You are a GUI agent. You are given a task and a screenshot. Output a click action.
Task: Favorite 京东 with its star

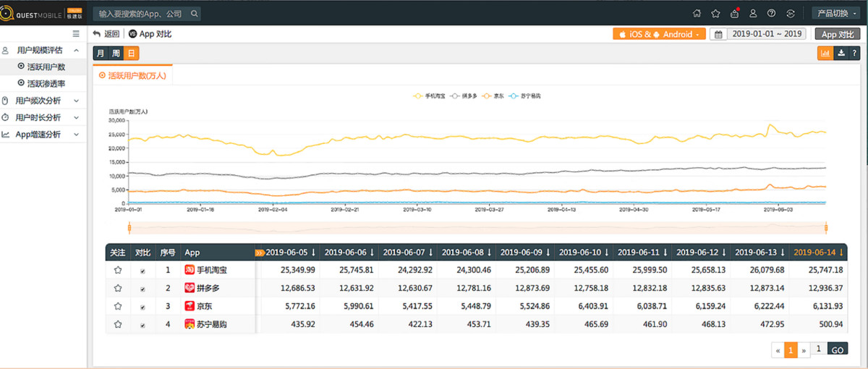click(118, 306)
